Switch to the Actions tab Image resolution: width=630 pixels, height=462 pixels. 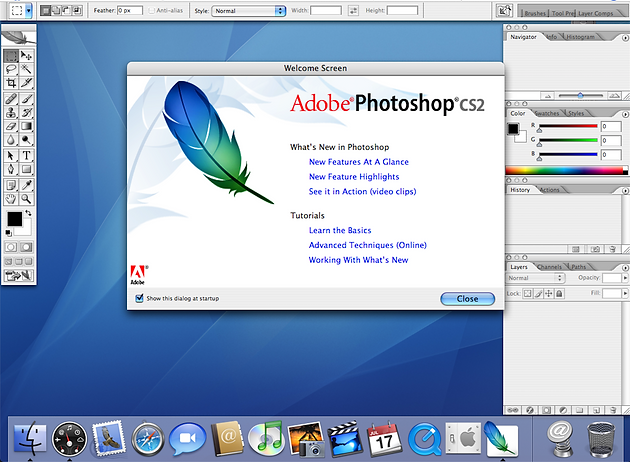point(549,190)
